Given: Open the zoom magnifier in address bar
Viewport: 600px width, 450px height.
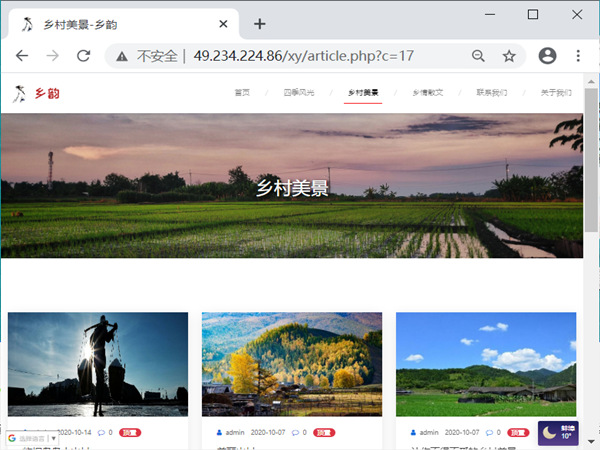Looking at the screenshot, I should 478,56.
